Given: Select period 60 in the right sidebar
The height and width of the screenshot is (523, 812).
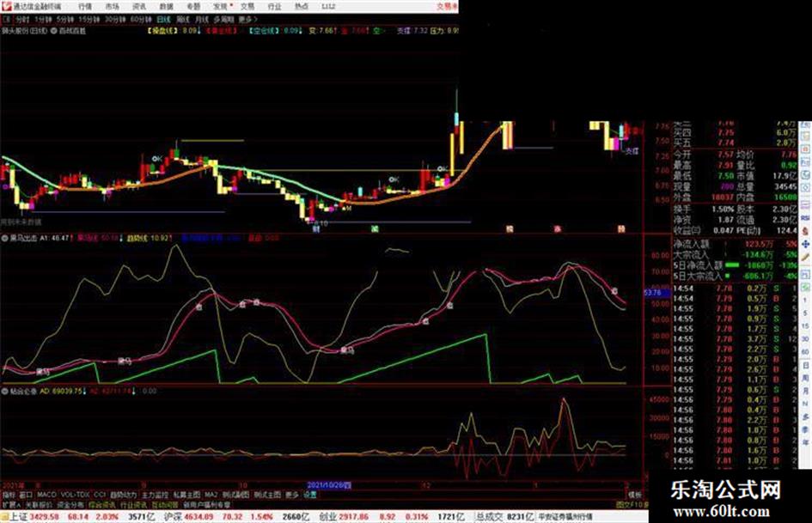Looking at the screenshot, I should pos(805,351).
